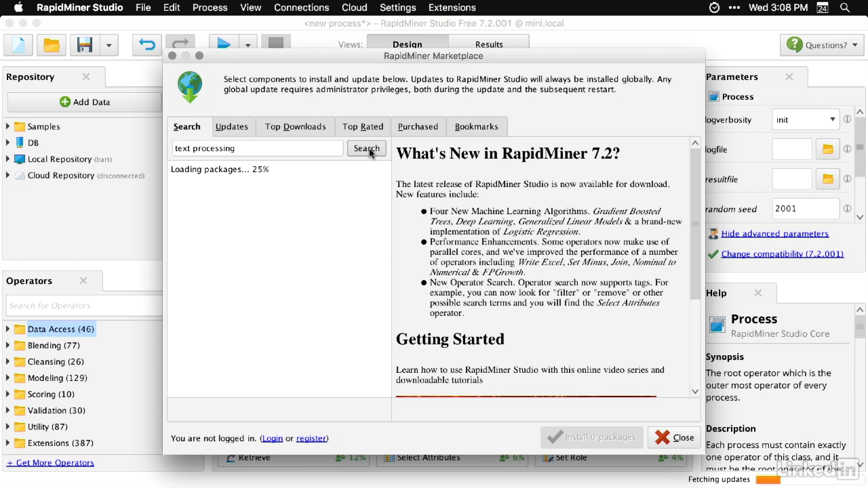Browse for resultfile using folder icon
The width and height of the screenshot is (868, 488).
[x=827, y=179]
